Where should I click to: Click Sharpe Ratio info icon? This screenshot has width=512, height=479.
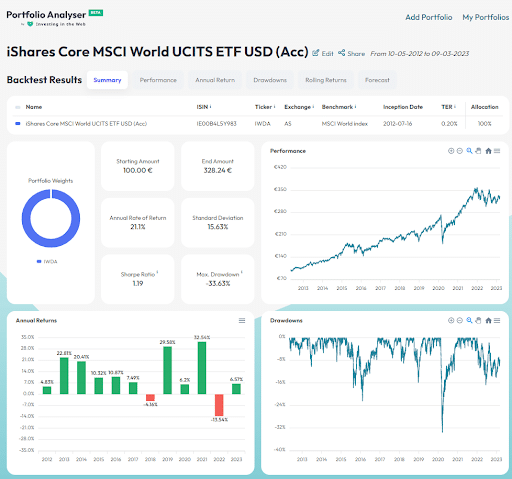(157, 272)
